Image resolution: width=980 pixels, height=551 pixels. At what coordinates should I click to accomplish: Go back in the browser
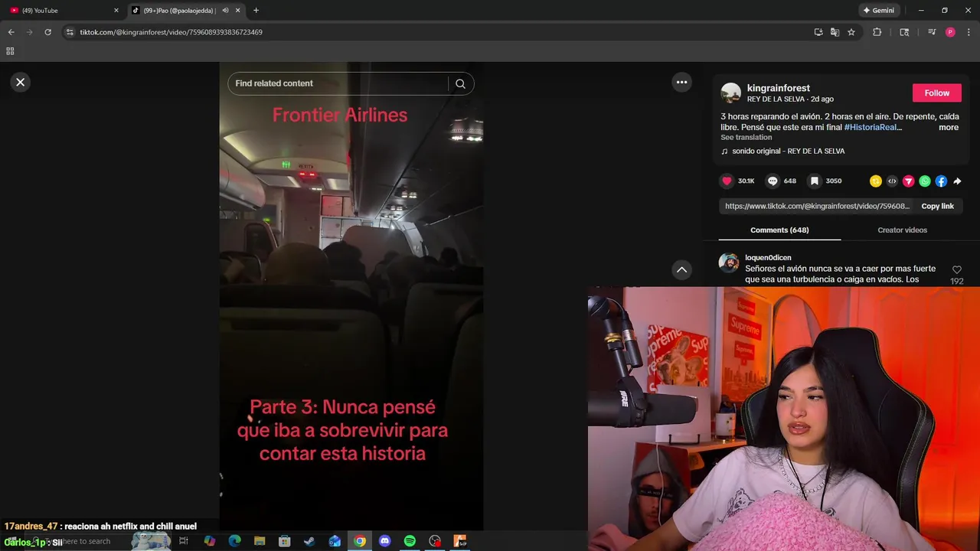[x=11, y=32]
